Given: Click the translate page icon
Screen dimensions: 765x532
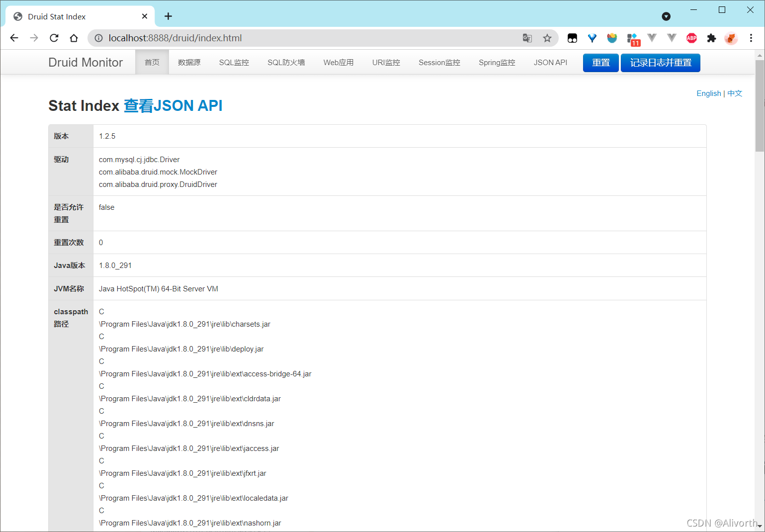Looking at the screenshot, I should (x=527, y=38).
